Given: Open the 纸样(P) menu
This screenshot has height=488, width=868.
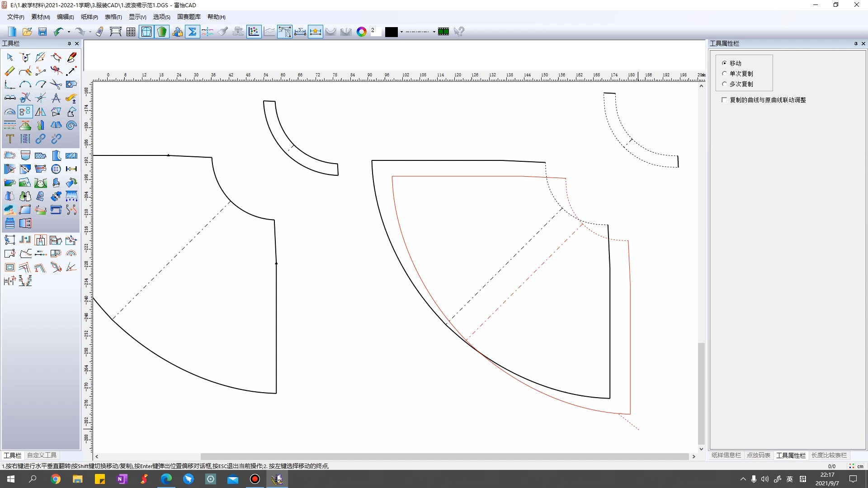Looking at the screenshot, I should click(89, 17).
